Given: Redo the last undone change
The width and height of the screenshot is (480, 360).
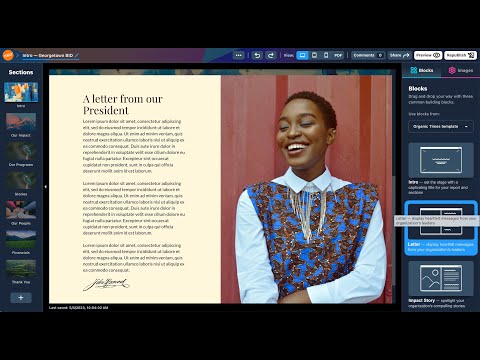Looking at the screenshot, I should click(x=271, y=55).
